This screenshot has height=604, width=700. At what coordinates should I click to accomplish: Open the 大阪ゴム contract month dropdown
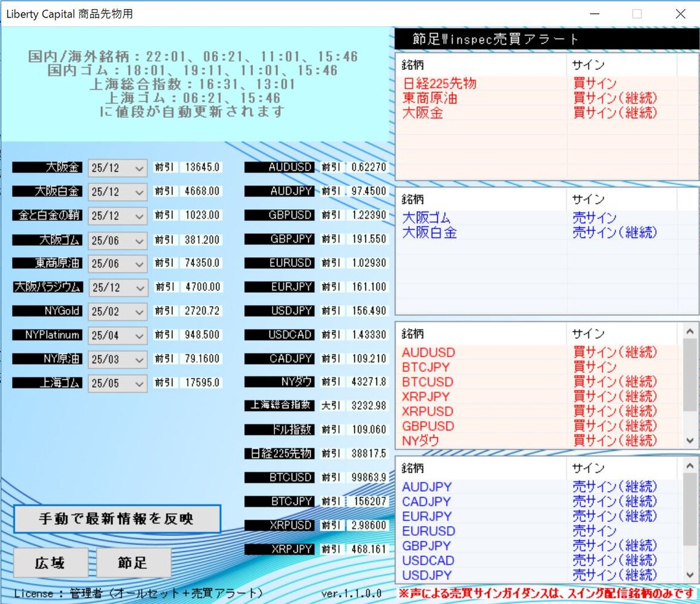[117, 240]
